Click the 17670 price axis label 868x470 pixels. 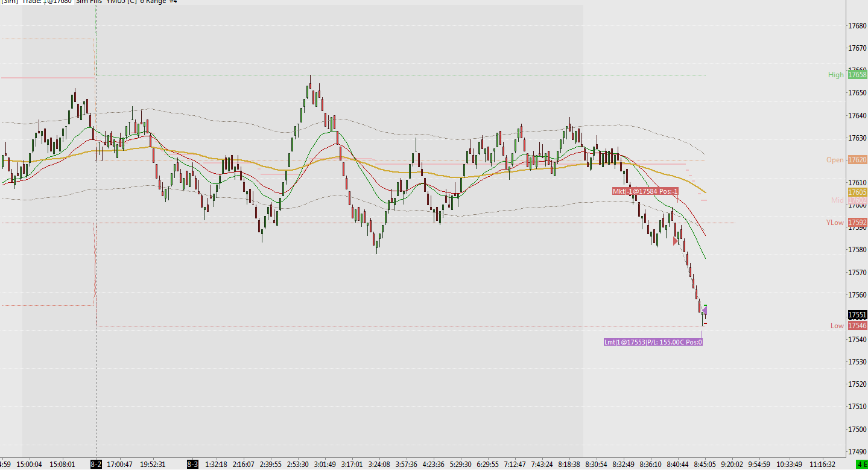(x=857, y=48)
